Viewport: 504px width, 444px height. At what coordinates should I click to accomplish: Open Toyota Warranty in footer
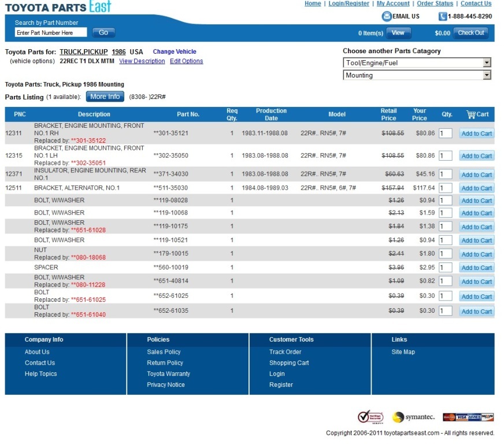168,373
